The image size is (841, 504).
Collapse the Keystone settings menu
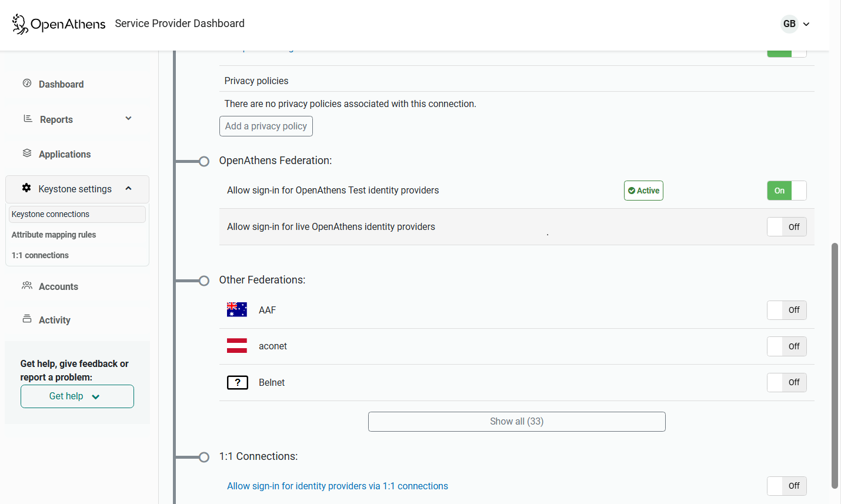pos(128,189)
